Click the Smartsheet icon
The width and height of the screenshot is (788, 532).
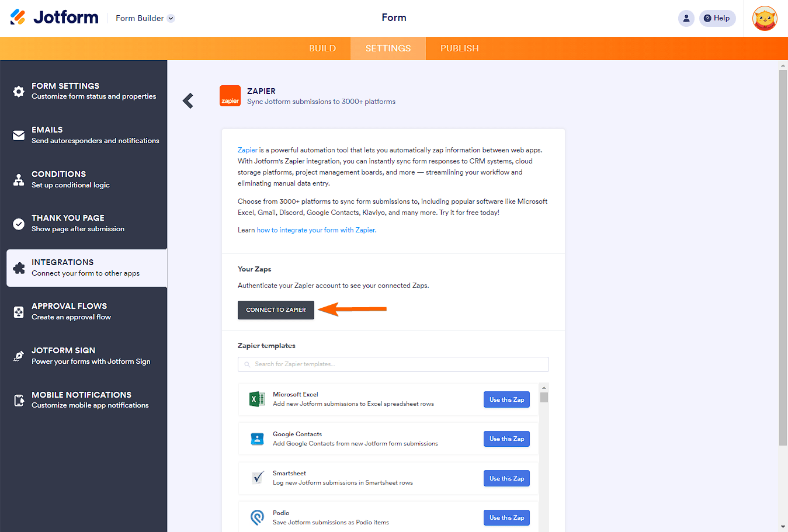tap(257, 478)
